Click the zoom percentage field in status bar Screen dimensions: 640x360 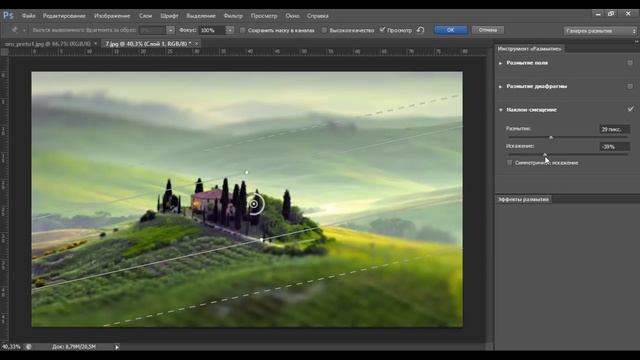tap(11, 347)
